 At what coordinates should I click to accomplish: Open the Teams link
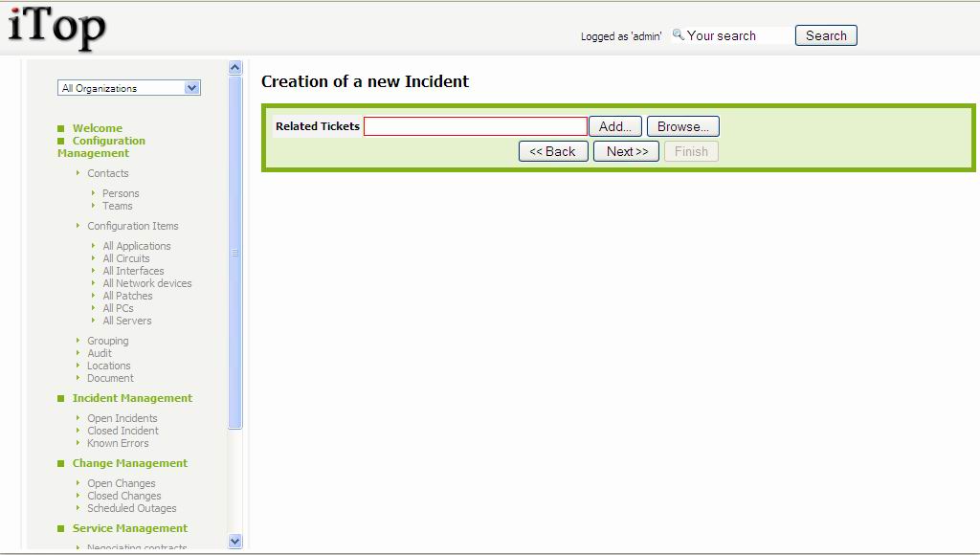pos(118,206)
